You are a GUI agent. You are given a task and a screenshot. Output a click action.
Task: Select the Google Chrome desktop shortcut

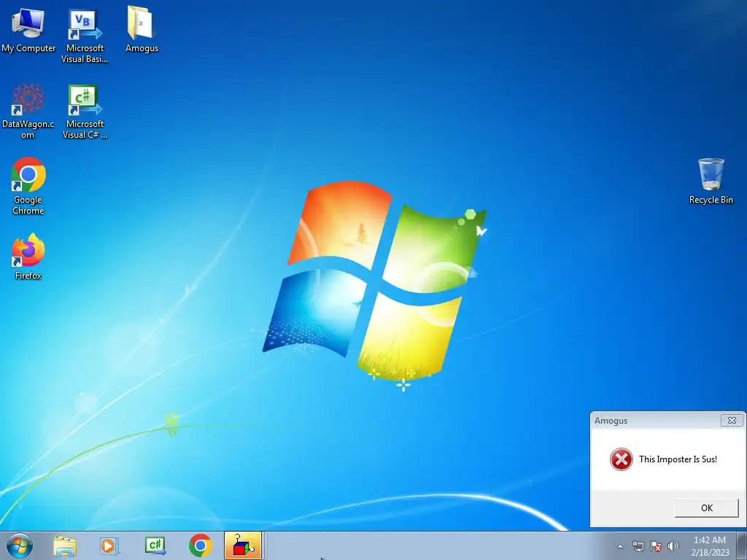coord(28,186)
